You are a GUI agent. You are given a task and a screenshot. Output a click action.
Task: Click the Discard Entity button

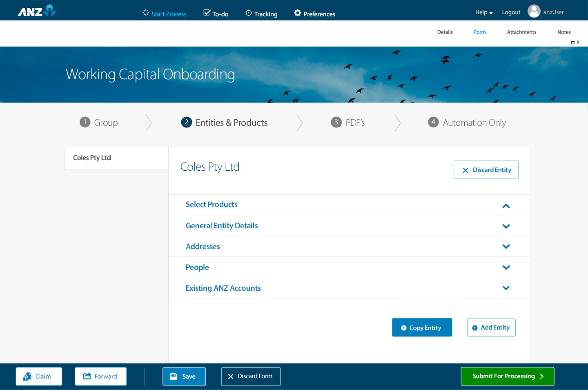[486, 170]
